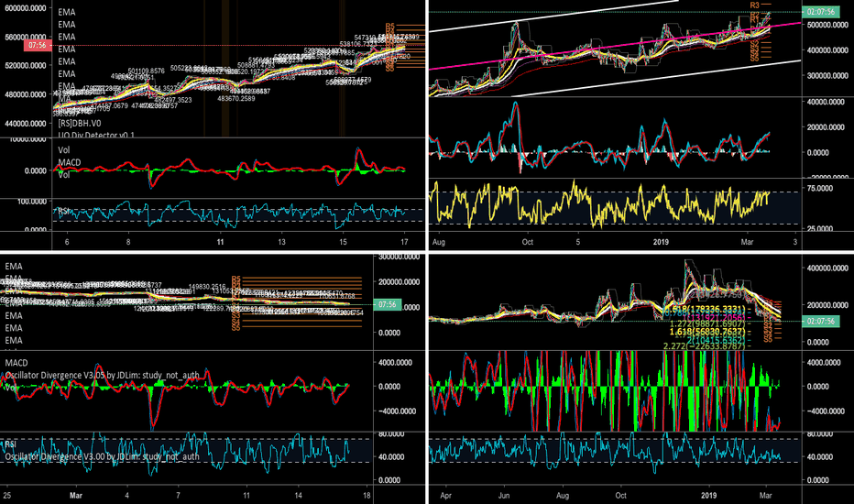Image resolution: width=854 pixels, height=504 pixels.
Task: Click the MACD label in bottom-left chart
Action: (16, 363)
